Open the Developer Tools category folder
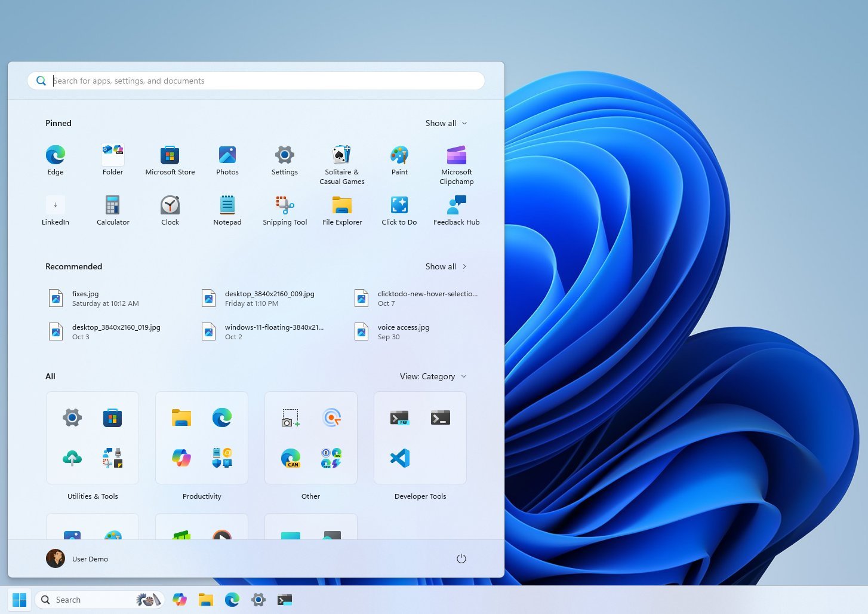 coord(420,438)
